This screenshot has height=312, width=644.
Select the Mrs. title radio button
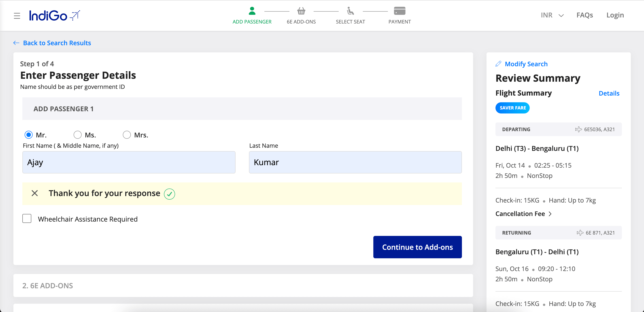(x=127, y=135)
